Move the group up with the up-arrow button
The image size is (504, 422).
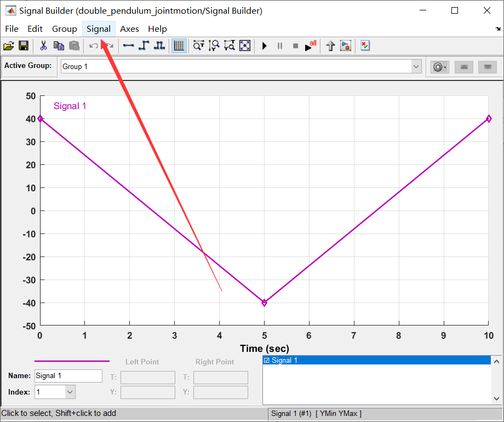[x=464, y=67]
